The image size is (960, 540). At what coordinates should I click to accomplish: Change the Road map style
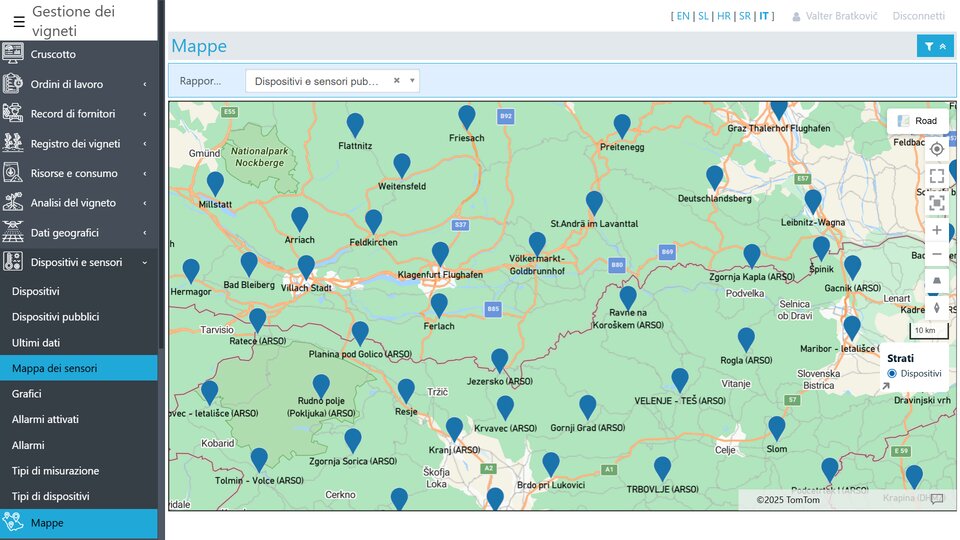point(917,121)
